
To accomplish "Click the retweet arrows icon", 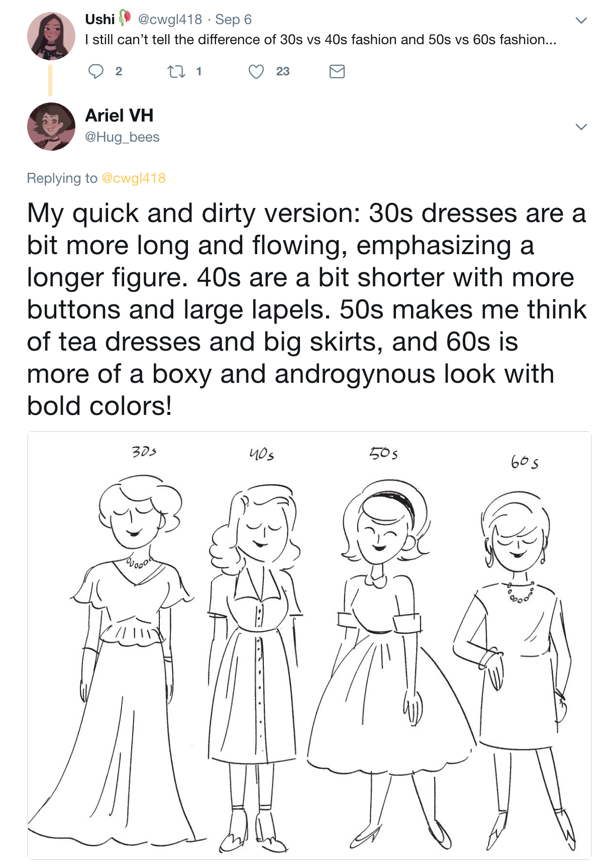I will 176,72.
